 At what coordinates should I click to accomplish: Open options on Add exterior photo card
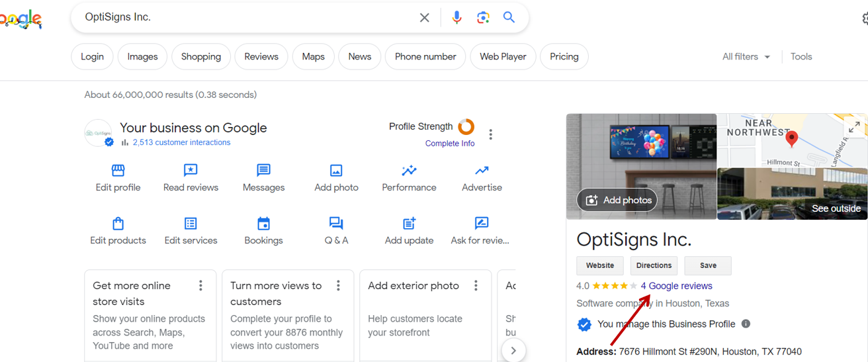(476, 286)
